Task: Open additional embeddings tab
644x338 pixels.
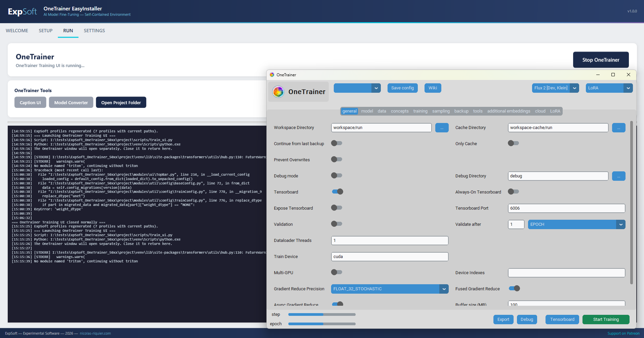Action: (x=509, y=111)
